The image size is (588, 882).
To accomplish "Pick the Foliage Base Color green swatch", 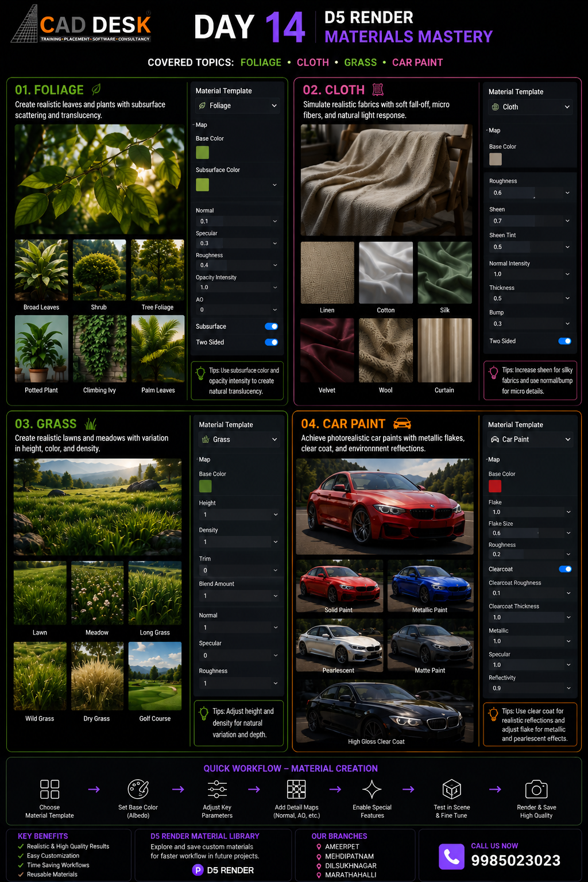I will point(202,152).
